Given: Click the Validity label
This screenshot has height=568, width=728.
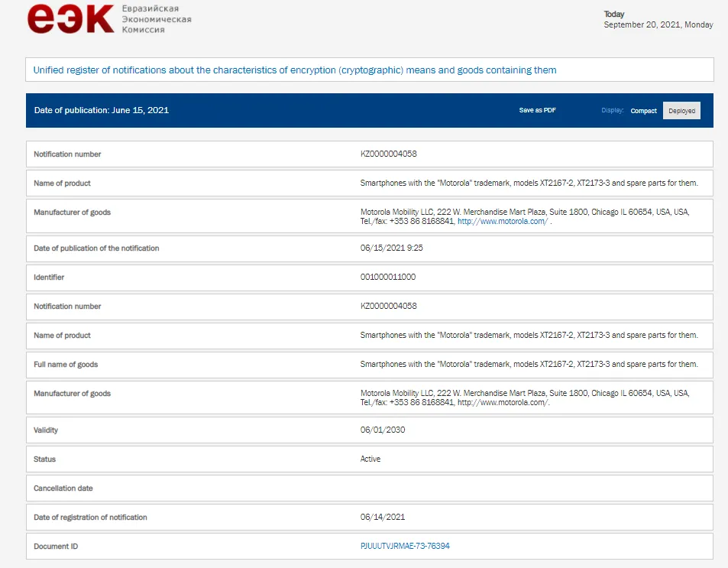Looking at the screenshot, I should click(46, 430).
